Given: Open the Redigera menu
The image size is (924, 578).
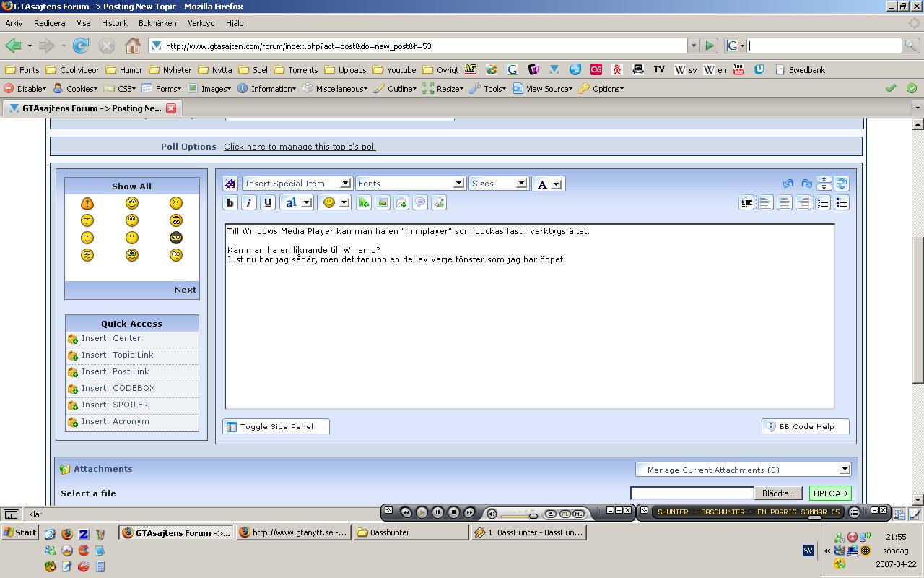Looking at the screenshot, I should (x=50, y=23).
